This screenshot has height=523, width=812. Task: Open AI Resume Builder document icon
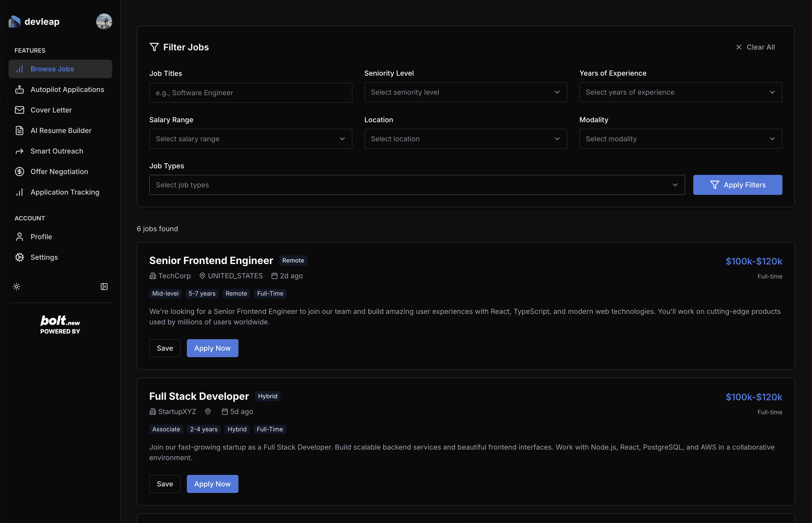(20, 131)
